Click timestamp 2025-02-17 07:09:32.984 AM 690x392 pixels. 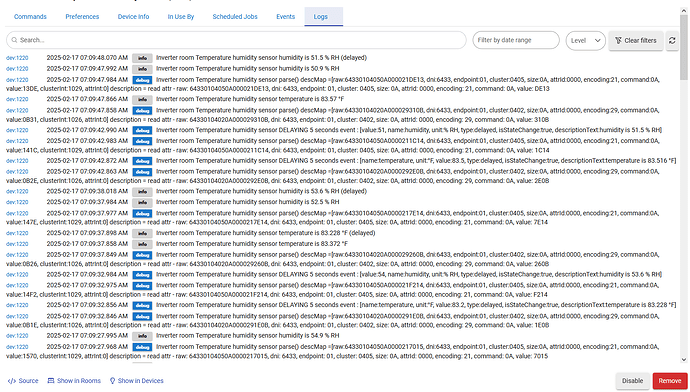click(x=87, y=275)
